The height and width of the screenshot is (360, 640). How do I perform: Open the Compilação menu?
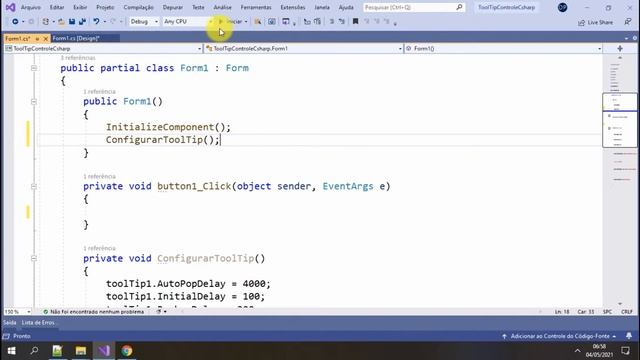[138, 7]
